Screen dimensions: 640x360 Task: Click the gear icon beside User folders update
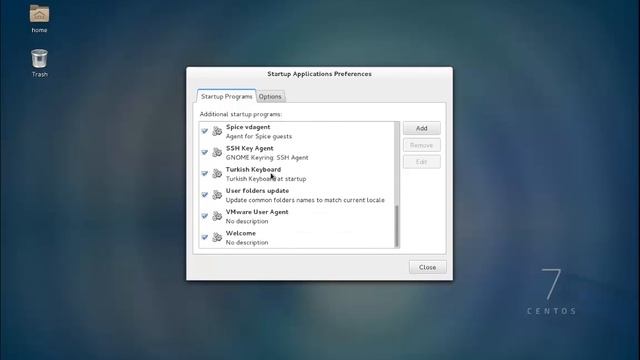tap(217, 195)
